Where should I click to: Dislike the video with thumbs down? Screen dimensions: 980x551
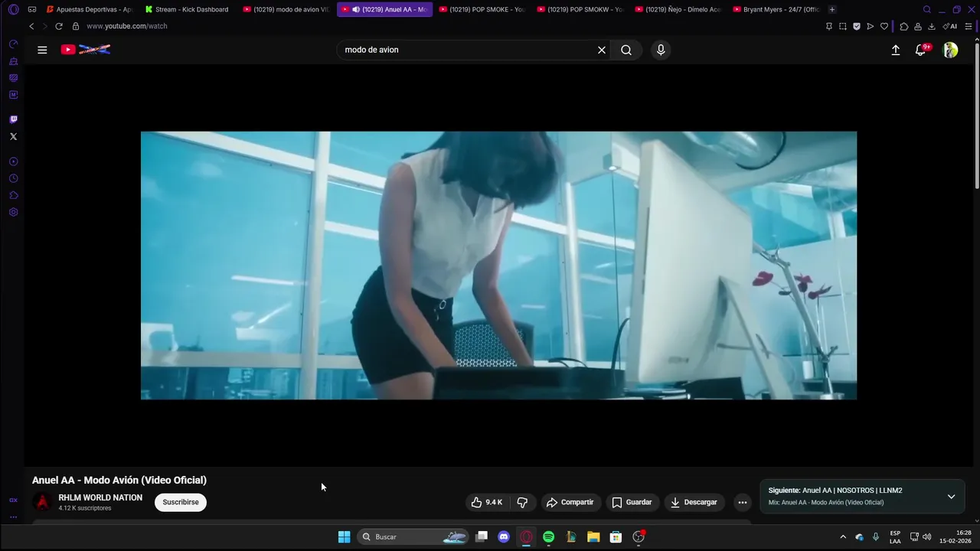[522, 502]
